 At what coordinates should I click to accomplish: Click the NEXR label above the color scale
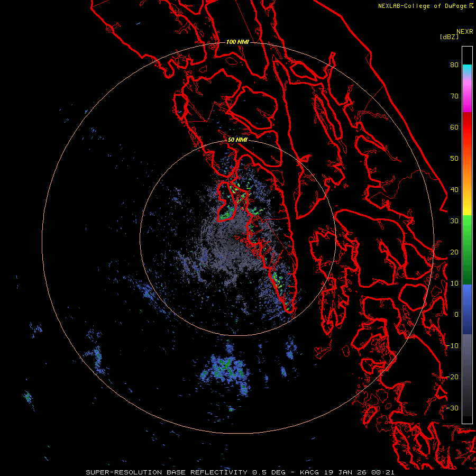coord(465,32)
